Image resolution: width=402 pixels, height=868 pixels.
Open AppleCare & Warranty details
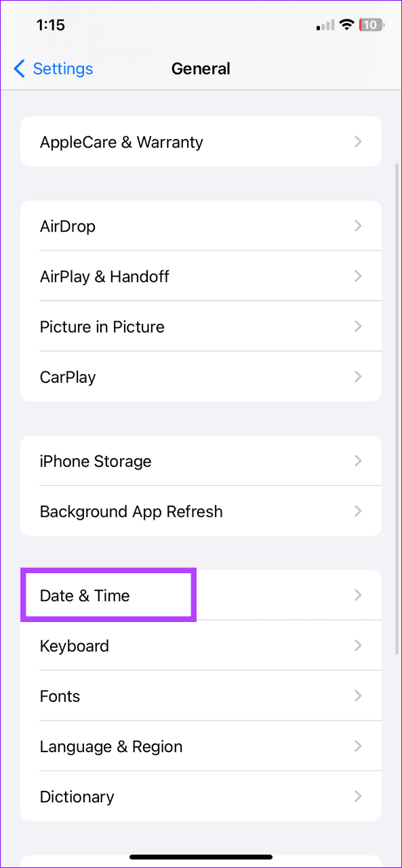click(201, 142)
